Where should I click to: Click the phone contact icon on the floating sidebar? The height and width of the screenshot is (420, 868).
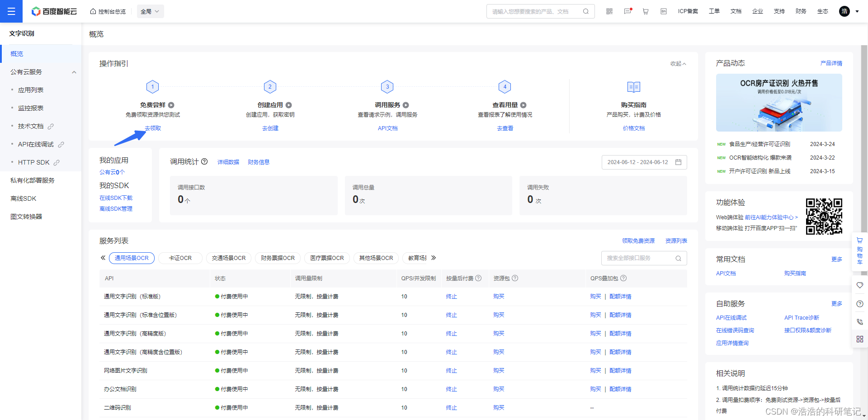click(x=860, y=322)
